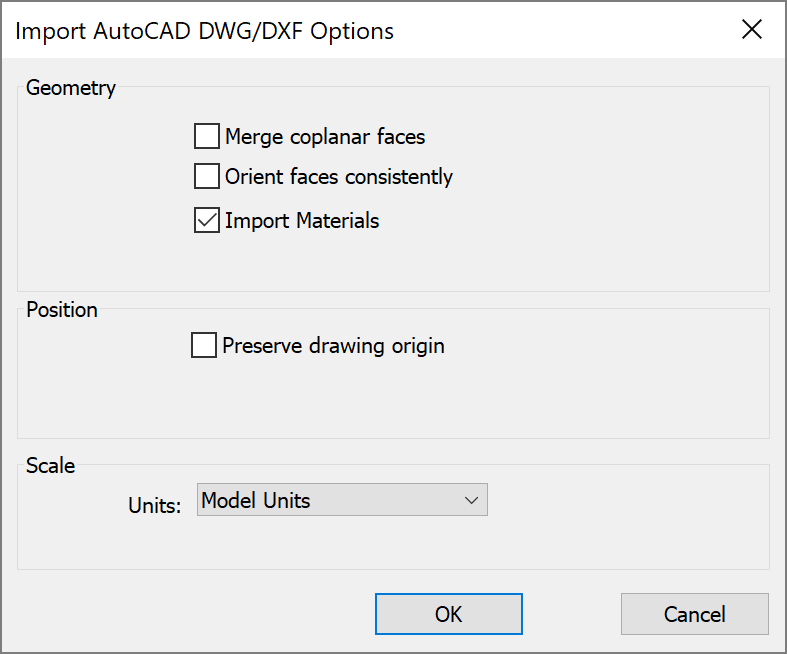The height and width of the screenshot is (654, 787).
Task: Enable the Merge coplanar faces checkbox
Action: (207, 136)
